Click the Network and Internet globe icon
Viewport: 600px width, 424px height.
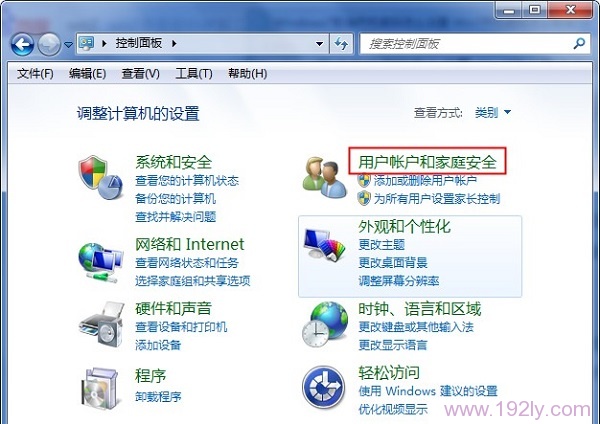101,263
